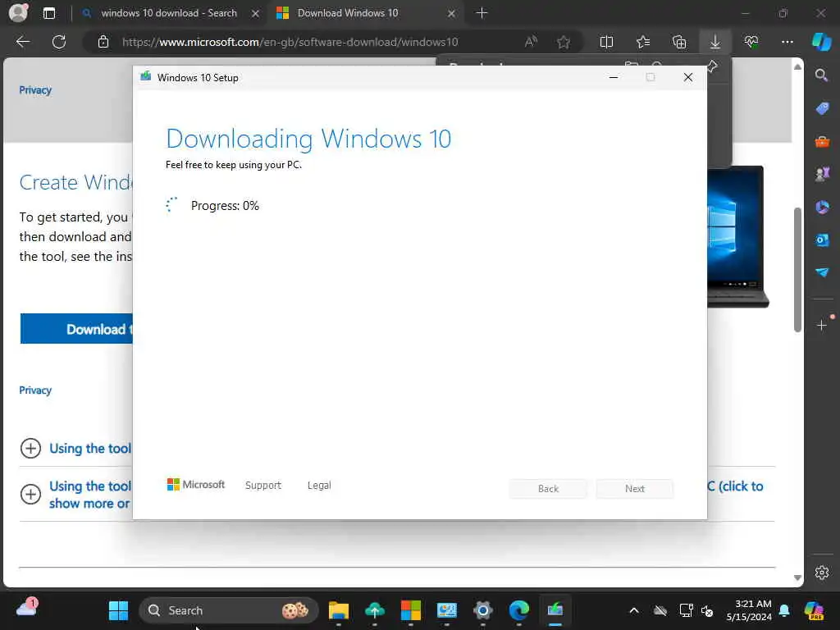Switch to Download Windows 10 tab
The width and height of the screenshot is (840, 630).
(348, 13)
